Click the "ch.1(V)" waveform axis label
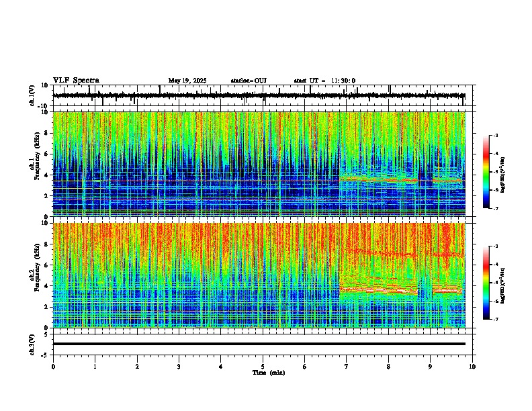 click(x=32, y=95)
